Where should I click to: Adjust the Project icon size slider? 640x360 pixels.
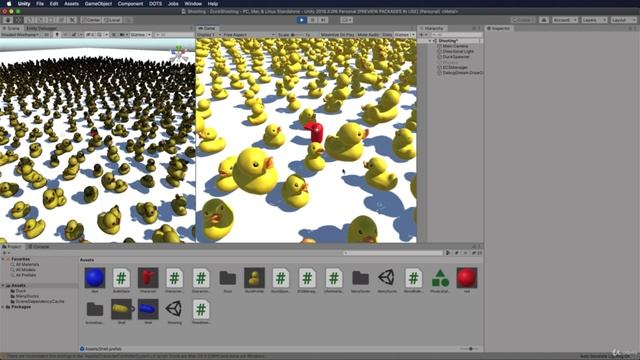(469, 349)
